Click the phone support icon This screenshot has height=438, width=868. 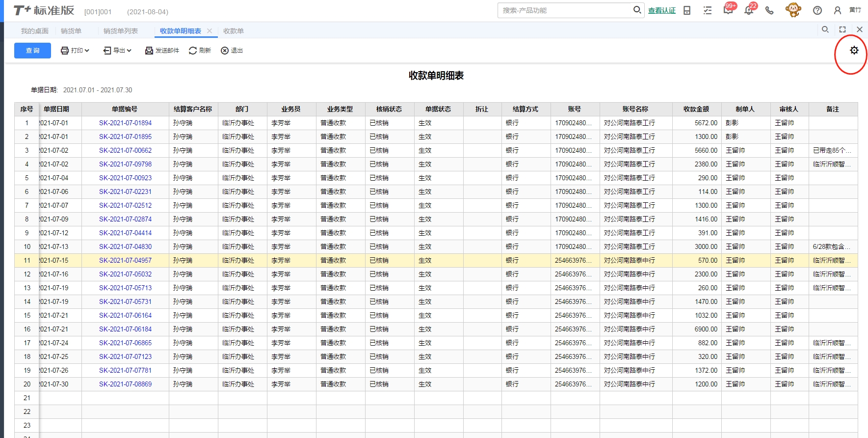click(769, 10)
